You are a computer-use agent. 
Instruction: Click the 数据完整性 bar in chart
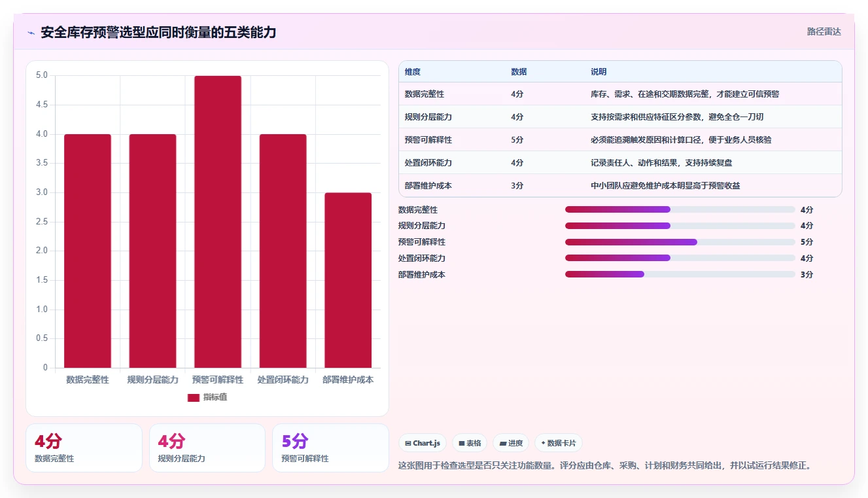tap(88, 251)
